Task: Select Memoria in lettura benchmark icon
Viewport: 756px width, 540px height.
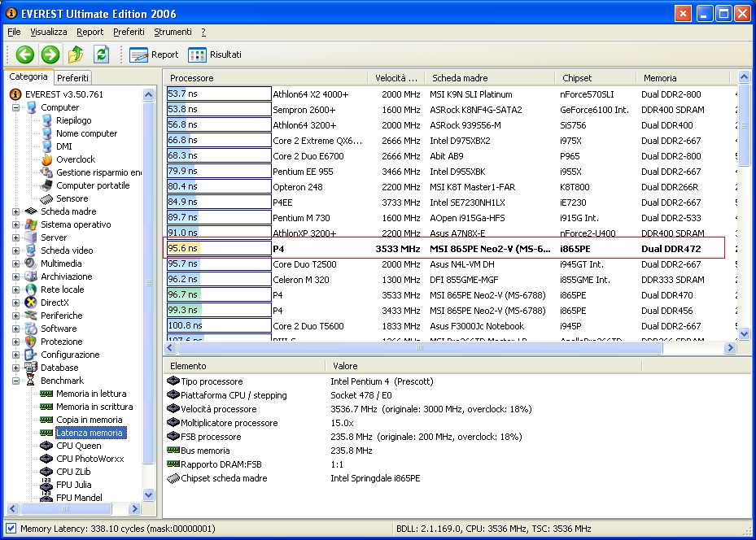Action: pos(46,394)
